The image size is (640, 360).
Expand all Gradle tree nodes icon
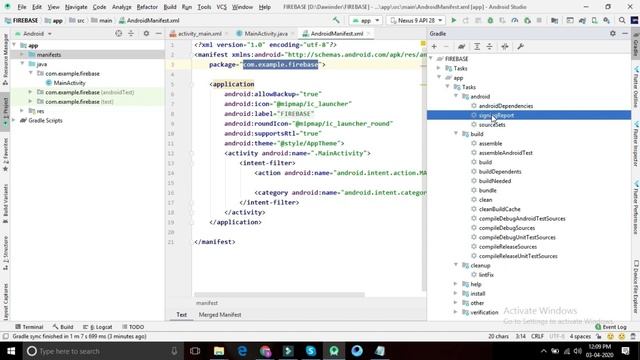(x=477, y=47)
